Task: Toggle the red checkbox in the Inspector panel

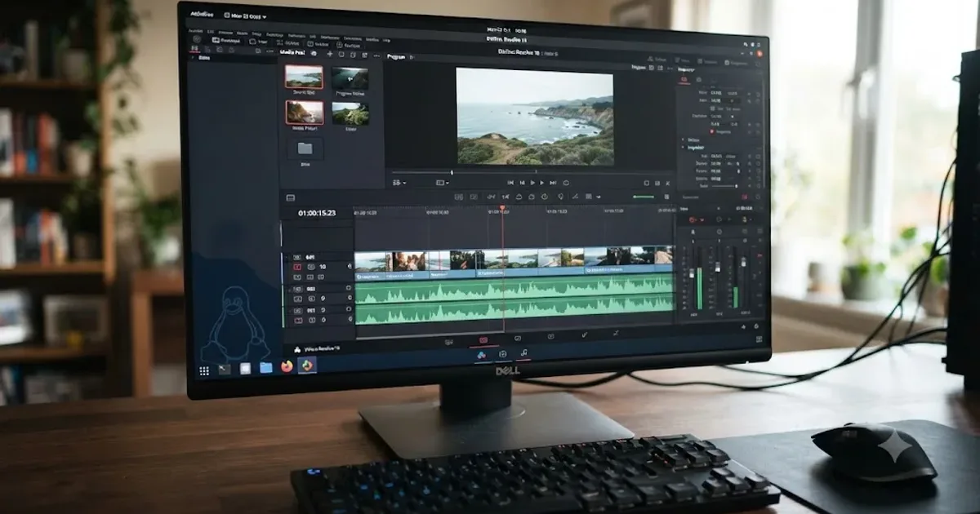Action: (711, 131)
